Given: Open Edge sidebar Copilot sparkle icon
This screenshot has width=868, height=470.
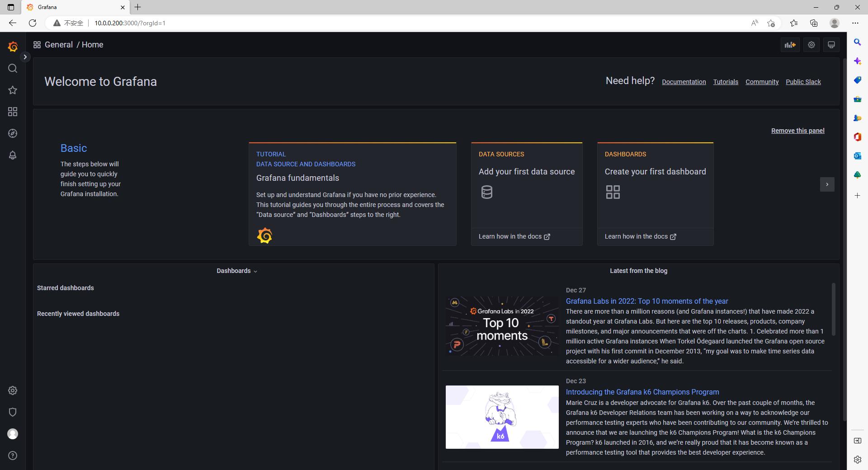Looking at the screenshot, I should pyautogui.click(x=857, y=61).
